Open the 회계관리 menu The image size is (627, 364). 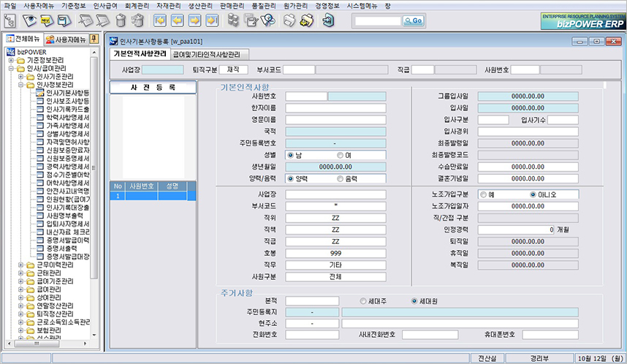pyautogui.click(x=137, y=6)
